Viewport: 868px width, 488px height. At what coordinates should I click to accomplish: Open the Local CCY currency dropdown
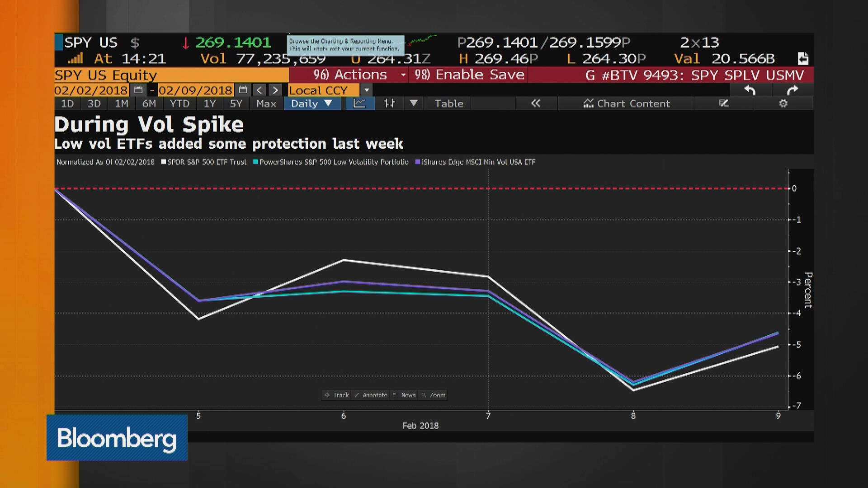click(x=367, y=90)
